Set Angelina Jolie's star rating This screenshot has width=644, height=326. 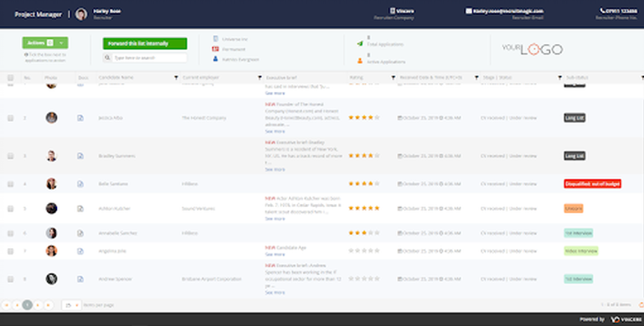pos(364,250)
